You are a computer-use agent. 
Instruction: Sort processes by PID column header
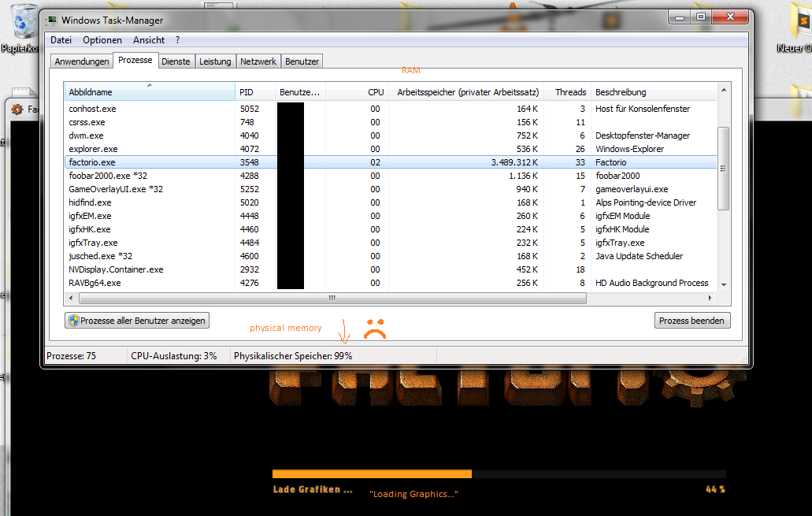coord(255,91)
